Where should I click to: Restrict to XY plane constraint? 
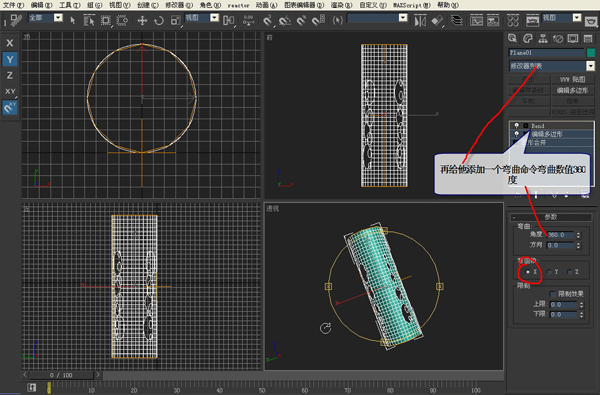click(x=10, y=91)
